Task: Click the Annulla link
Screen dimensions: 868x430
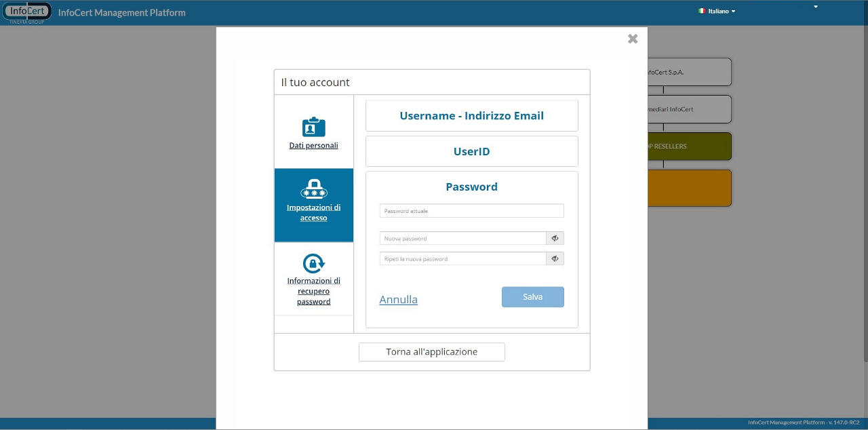Action: click(398, 299)
